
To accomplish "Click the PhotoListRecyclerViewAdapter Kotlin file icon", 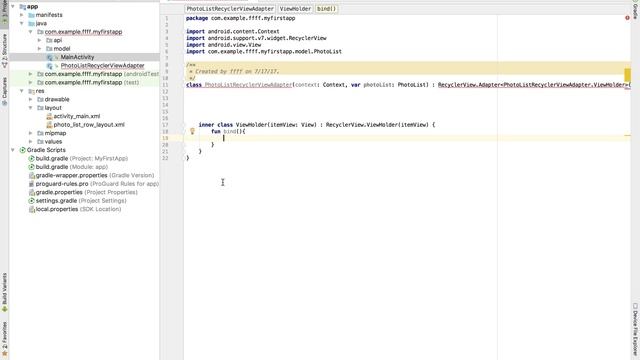I will click(x=49, y=66).
